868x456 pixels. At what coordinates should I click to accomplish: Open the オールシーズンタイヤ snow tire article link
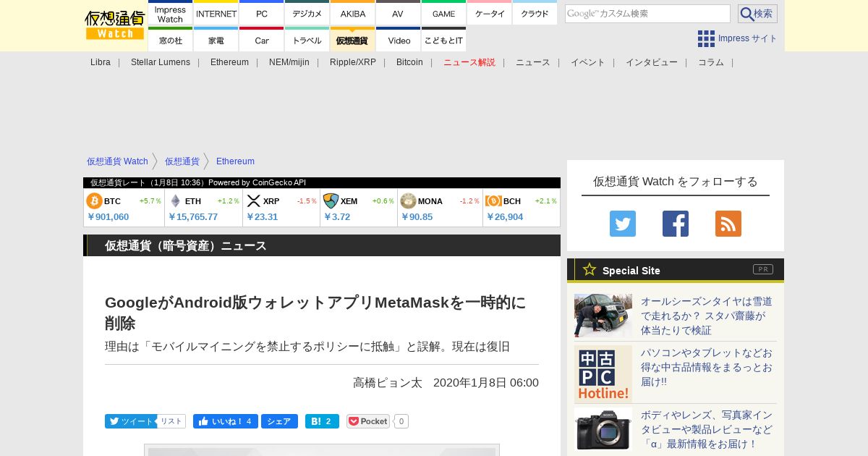tap(707, 316)
